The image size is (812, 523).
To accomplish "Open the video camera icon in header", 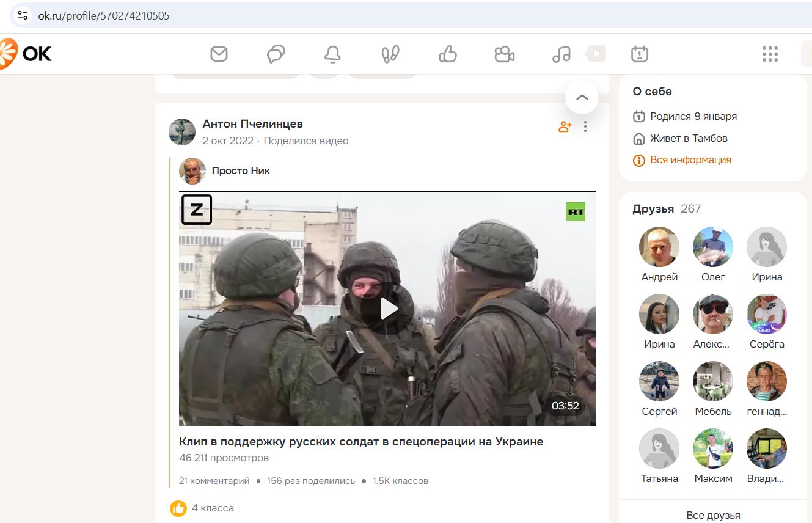I will [504, 54].
